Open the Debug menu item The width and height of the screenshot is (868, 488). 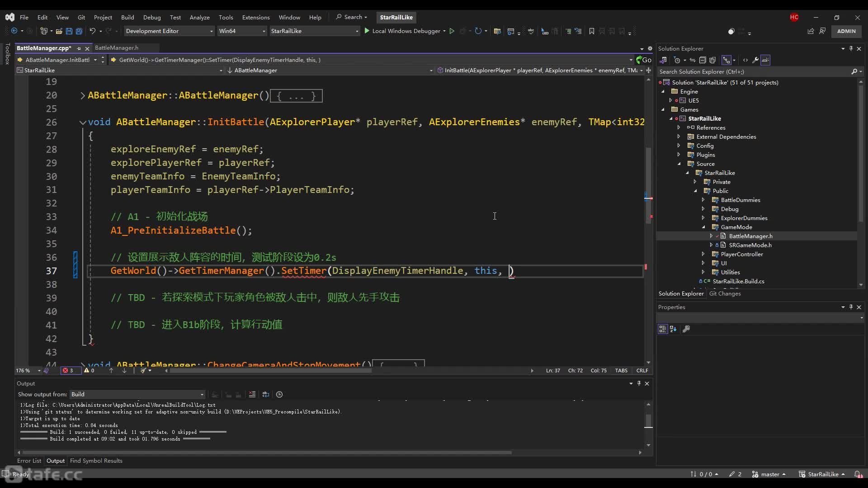[151, 17]
